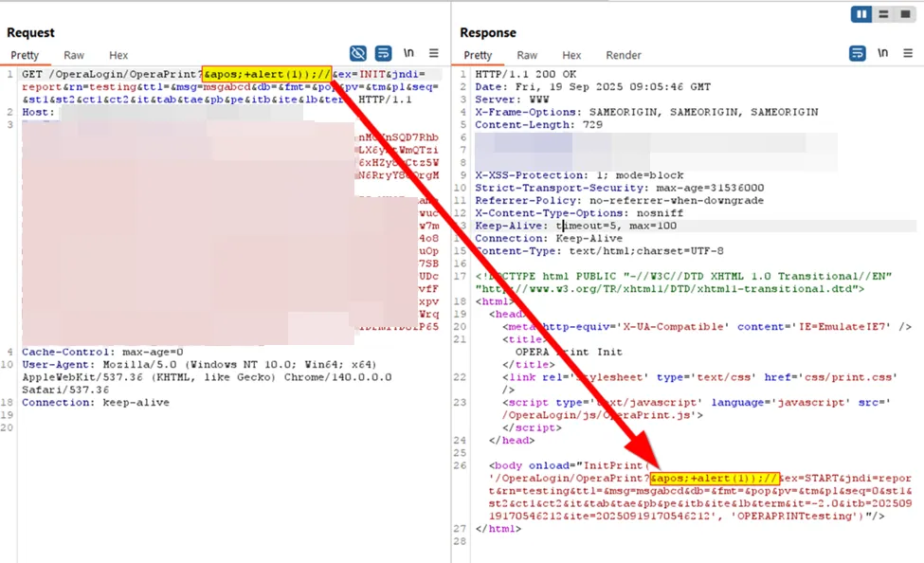Select side-by-side split layout icon

[862, 14]
